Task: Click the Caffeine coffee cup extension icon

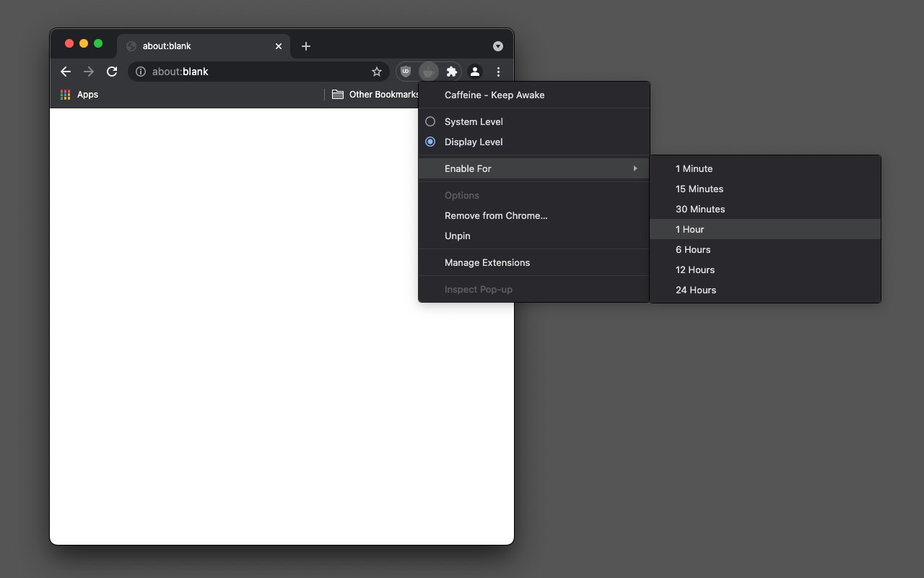Action: point(429,72)
